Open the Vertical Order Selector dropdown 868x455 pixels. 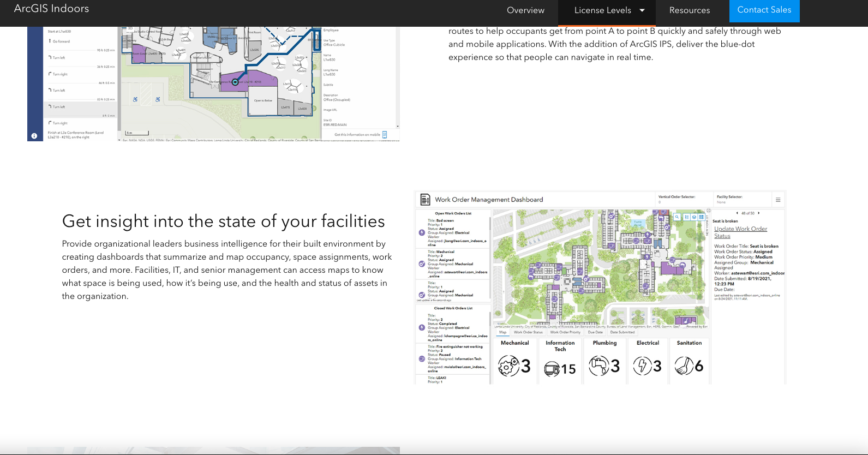(684, 200)
